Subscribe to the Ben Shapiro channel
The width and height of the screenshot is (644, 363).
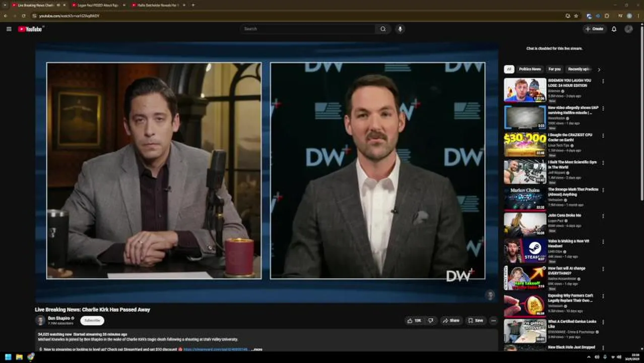[x=92, y=320]
